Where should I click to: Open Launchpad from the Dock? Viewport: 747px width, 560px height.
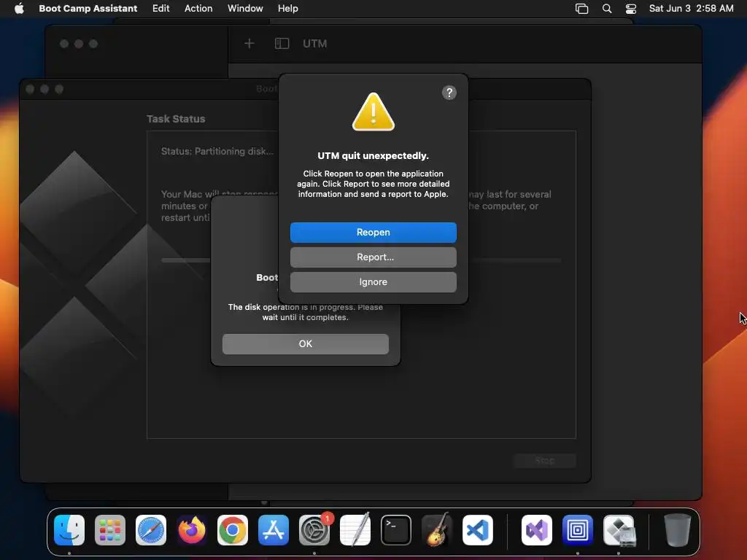(x=110, y=530)
